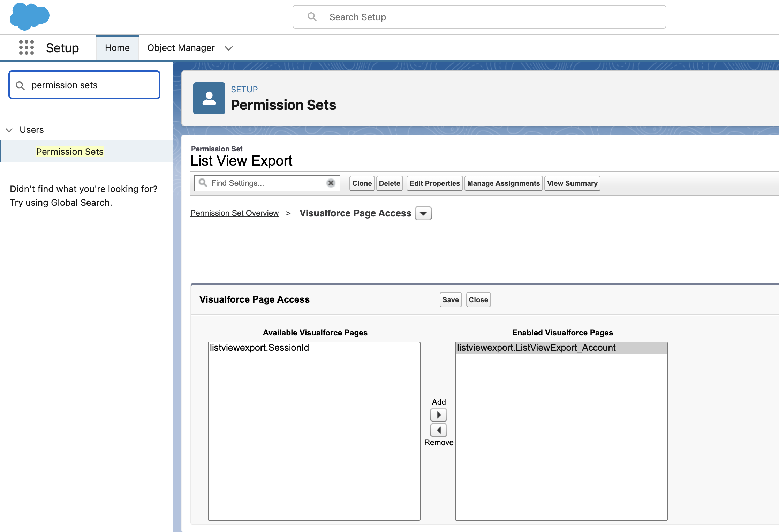Click the Edit Properties button
779x532 pixels.
[435, 183]
